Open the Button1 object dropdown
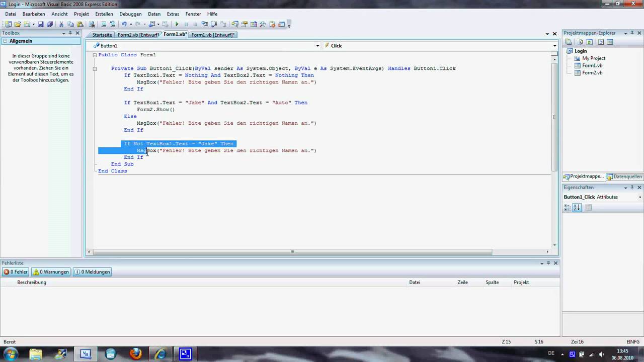The height and width of the screenshot is (362, 644). click(x=317, y=46)
